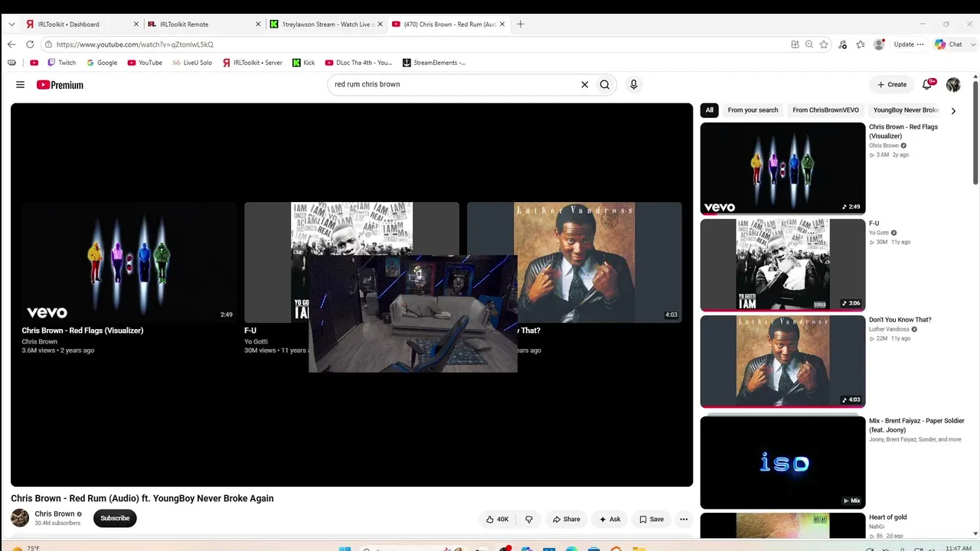Go to YouTube Premium home logo
The image size is (980, 551).
click(60, 85)
